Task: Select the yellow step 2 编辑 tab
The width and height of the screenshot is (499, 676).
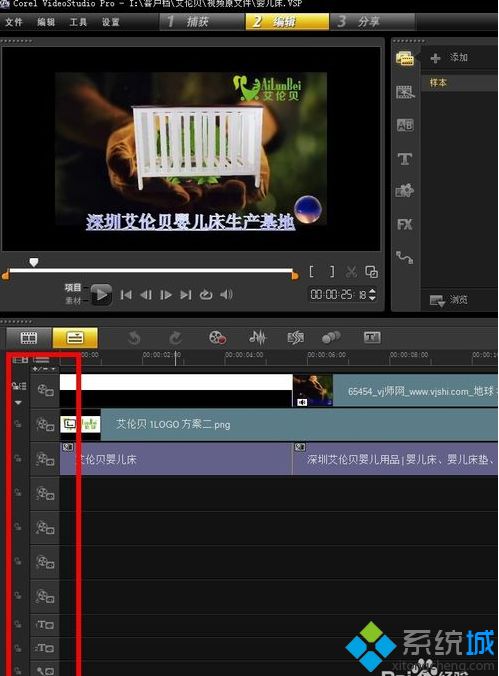Action: (x=287, y=22)
